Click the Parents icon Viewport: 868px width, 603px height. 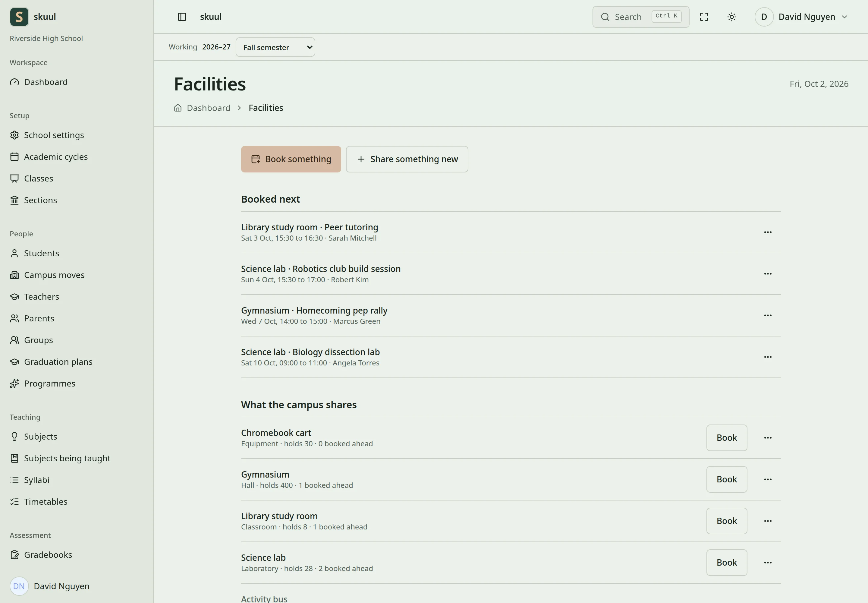pos(14,318)
